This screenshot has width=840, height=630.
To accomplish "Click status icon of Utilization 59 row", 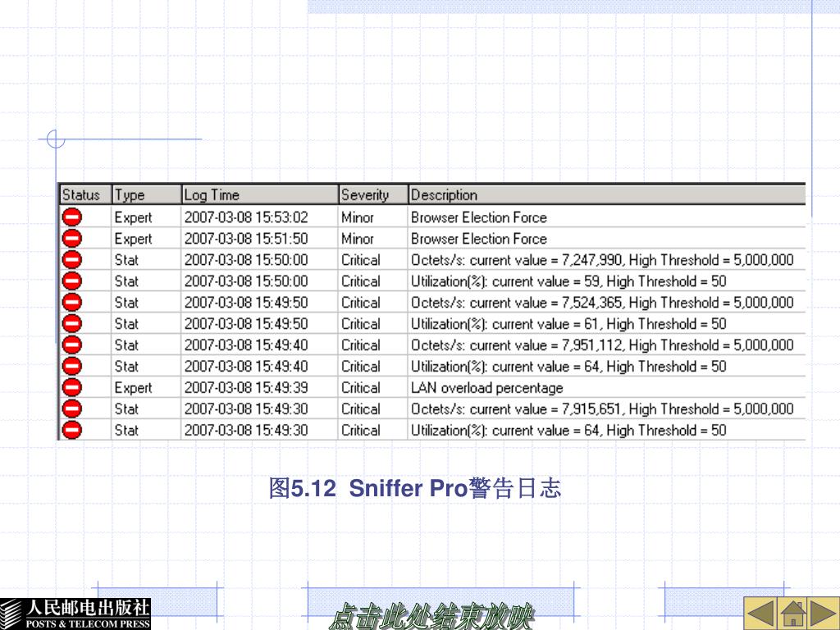I will click(72, 281).
